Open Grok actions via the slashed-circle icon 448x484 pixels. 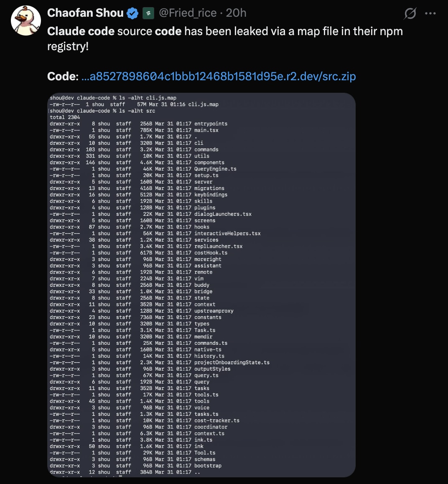[410, 13]
